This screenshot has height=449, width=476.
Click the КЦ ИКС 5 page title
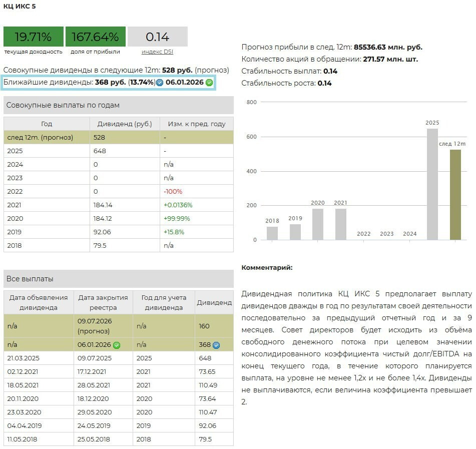20,7
